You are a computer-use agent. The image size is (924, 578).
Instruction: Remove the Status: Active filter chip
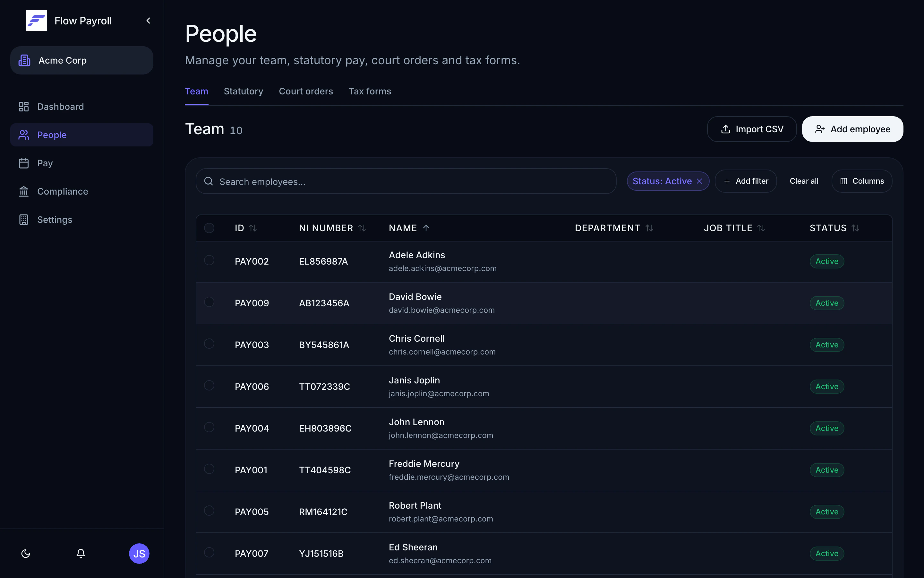tap(699, 181)
